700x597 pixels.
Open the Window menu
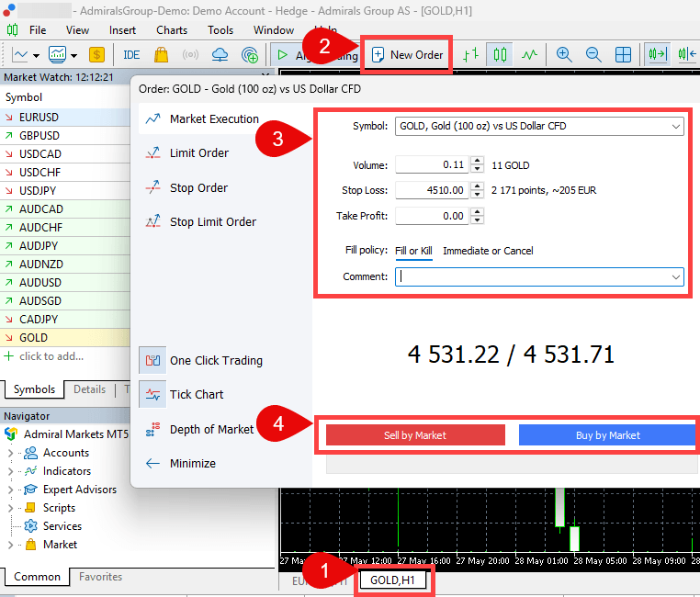pyautogui.click(x=274, y=30)
